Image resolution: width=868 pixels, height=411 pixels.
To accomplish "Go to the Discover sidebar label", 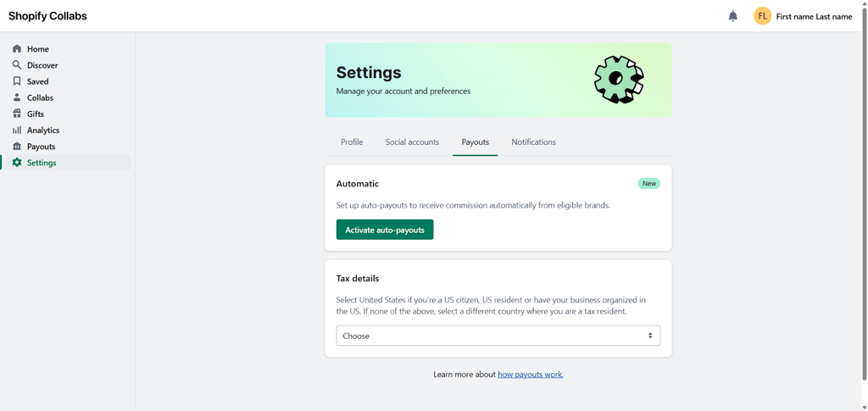I will 42,65.
